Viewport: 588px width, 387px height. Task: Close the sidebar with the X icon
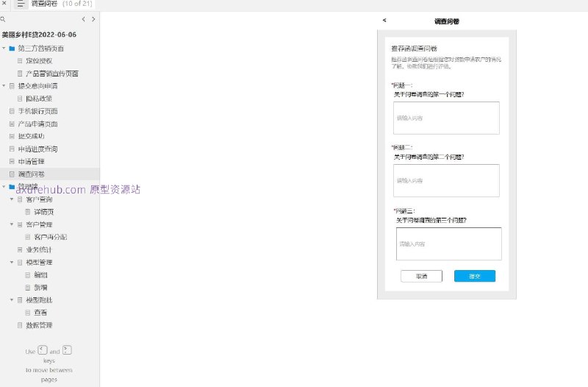point(4,3)
